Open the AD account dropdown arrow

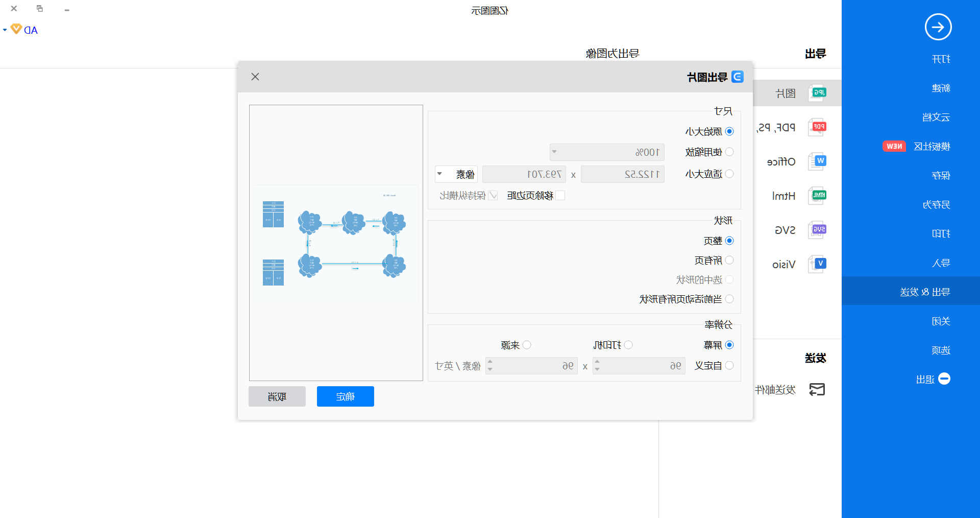(5, 30)
